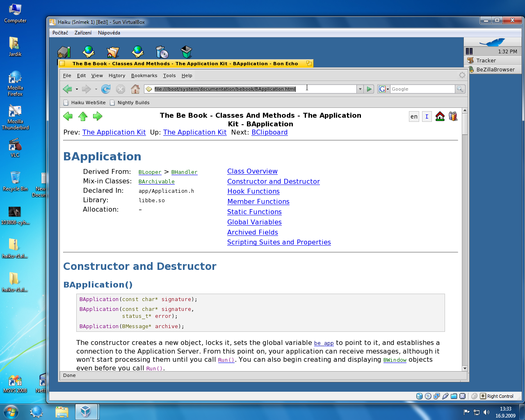The width and height of the screenshot is (525, 420).
Task: Click the 'I' toggle button in Be Book header
Action: point(427,116)
